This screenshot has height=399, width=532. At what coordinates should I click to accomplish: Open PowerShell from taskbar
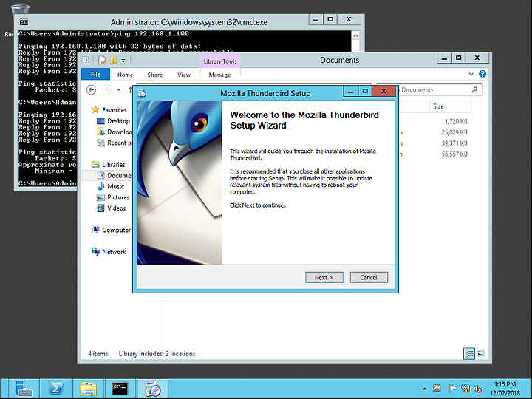56,389
